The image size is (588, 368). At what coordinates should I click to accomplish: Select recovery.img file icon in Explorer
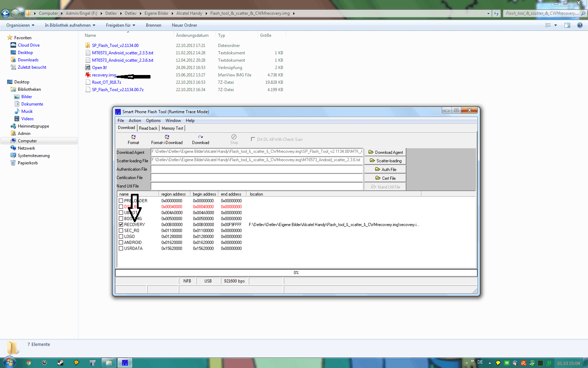coord(87,75)
